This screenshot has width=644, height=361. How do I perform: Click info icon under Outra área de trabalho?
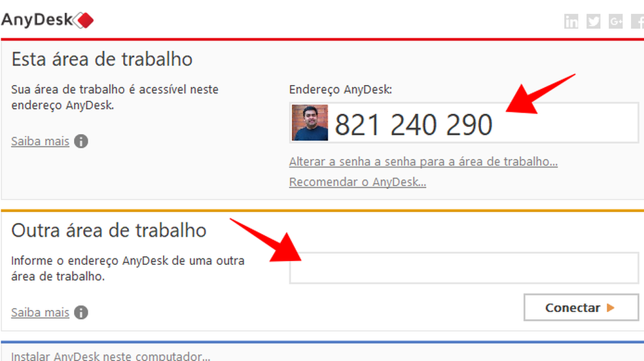pyautogui.click(x=81, y=313)
